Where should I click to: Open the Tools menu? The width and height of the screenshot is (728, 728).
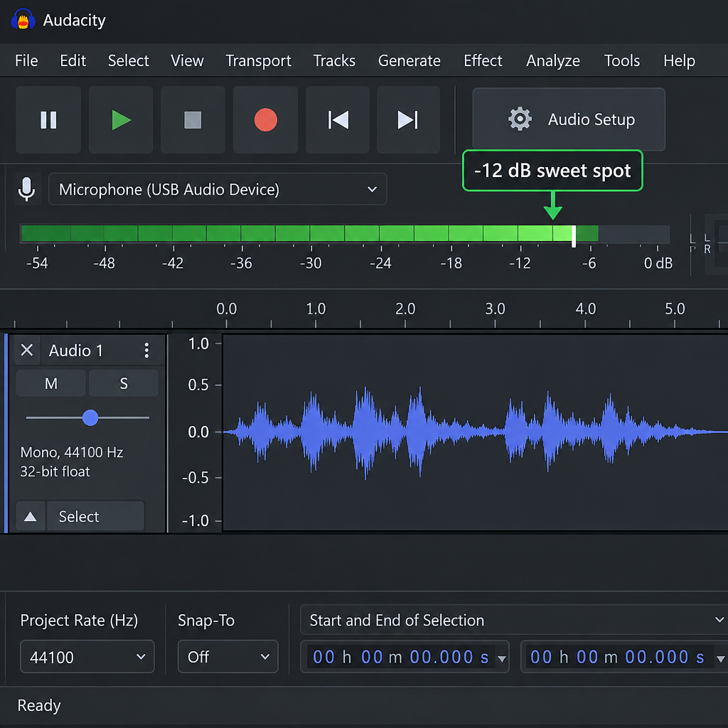pyautogui.click(x=621, y=60)
